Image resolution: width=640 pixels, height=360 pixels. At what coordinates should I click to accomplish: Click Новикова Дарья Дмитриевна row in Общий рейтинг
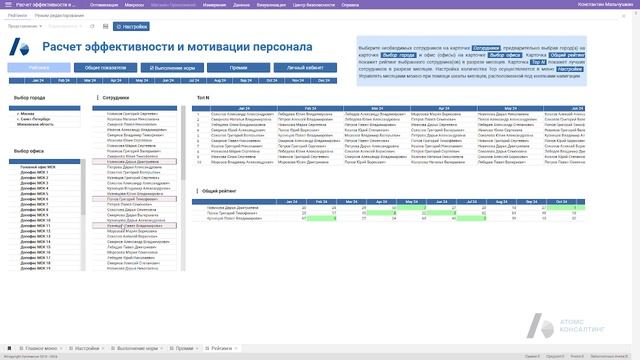click(388, 208)
